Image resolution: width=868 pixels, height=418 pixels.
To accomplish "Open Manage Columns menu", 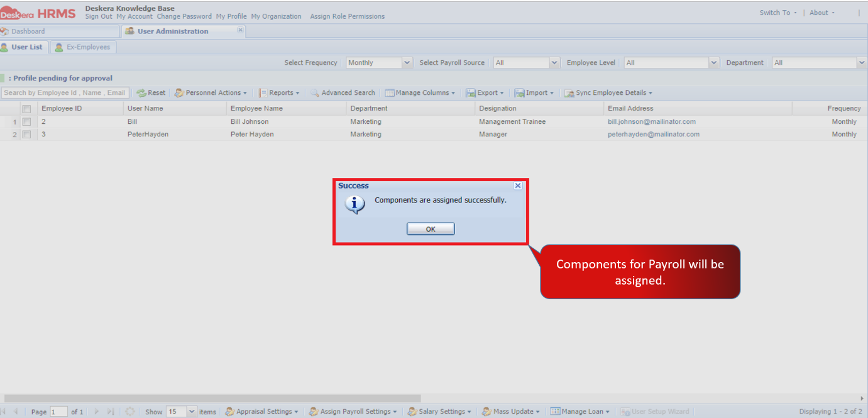I will pyautogui.click(x=420, y=93).
